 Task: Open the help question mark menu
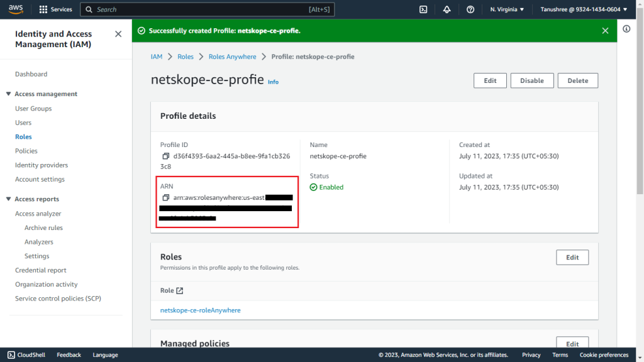click(x=470, y=9)
